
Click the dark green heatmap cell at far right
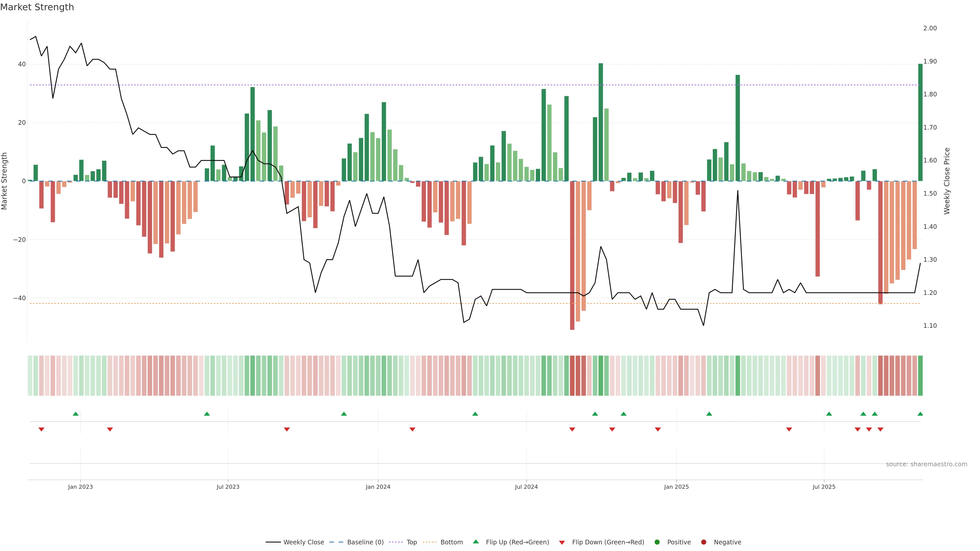coord(920,375)
